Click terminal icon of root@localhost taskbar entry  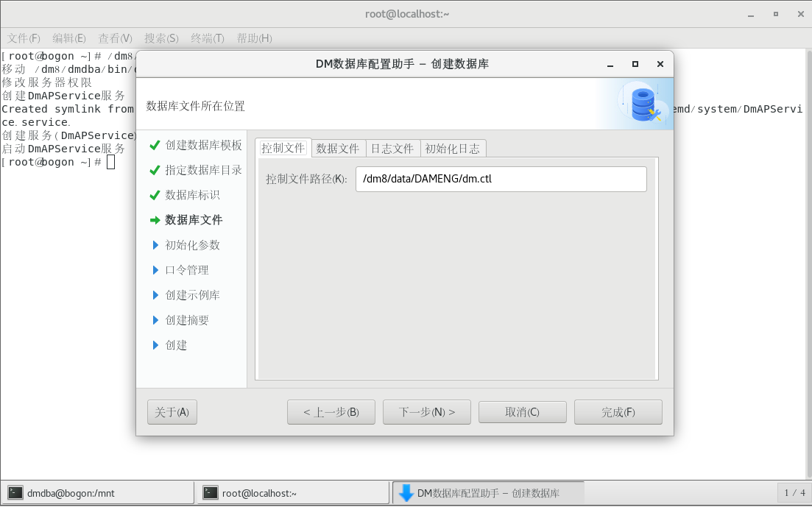pos(211,493)
